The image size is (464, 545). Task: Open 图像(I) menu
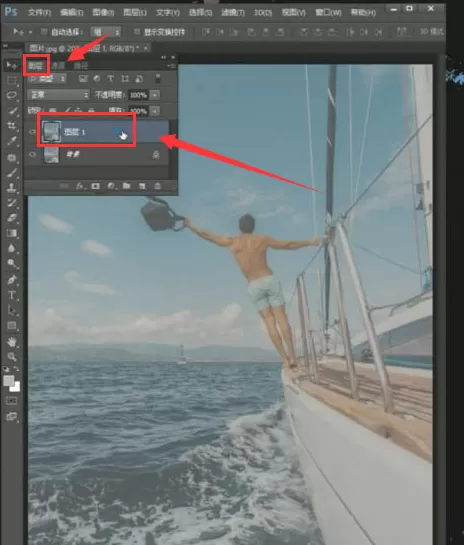(103, 13)
